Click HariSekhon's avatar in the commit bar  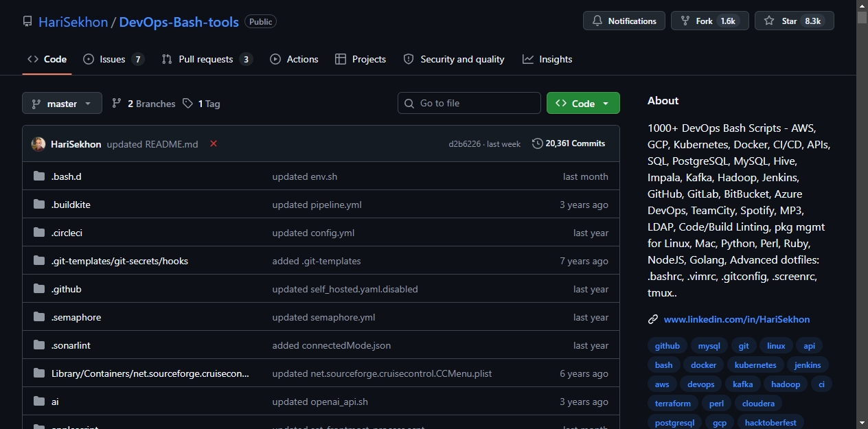tap(38, 144)
